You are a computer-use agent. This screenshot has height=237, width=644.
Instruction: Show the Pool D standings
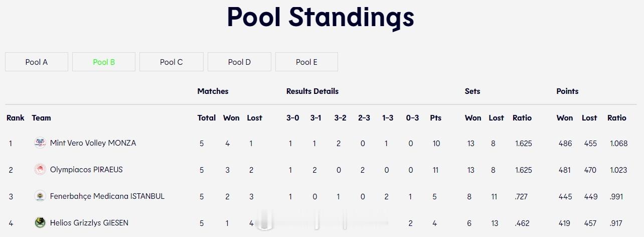coord(239,62)
